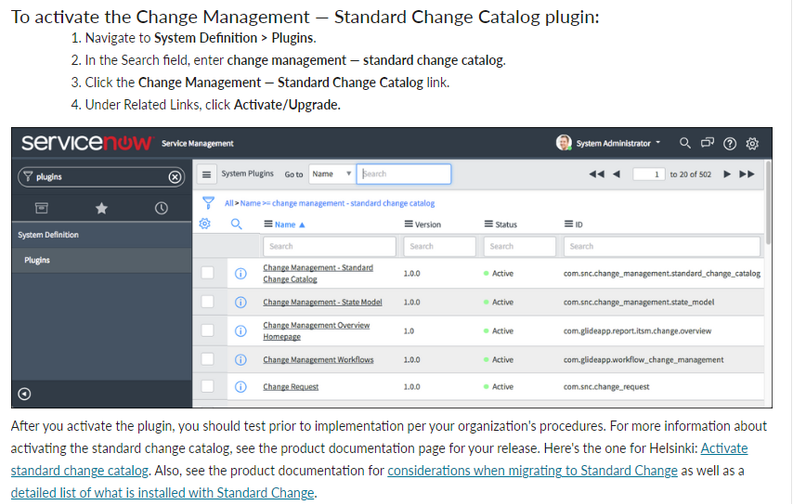Preview the Change Management Workflows info icon
This screenshot has height=504, width=793.
pos(241,360)
